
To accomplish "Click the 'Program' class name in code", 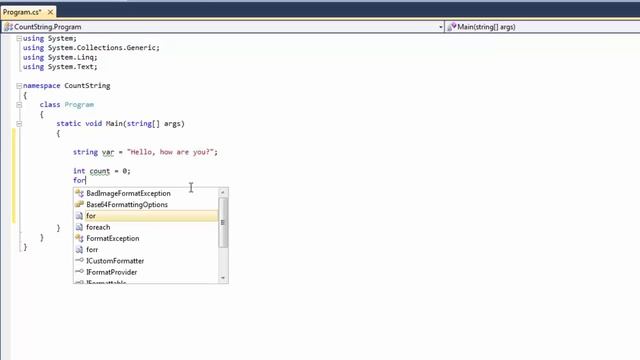I will pyautogui.click(x=79, y=105).
